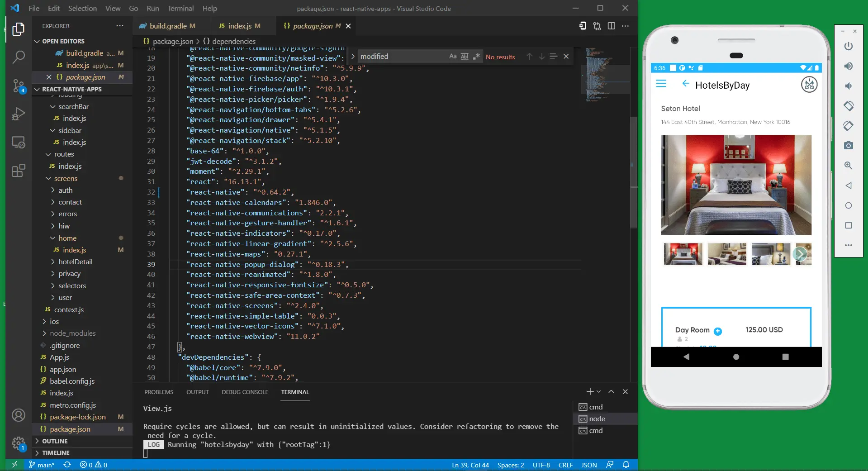Open the Search view in activity bar
The height and width of the screenshot is (471, 868).
pyautogui.click(x=18, y=57)
